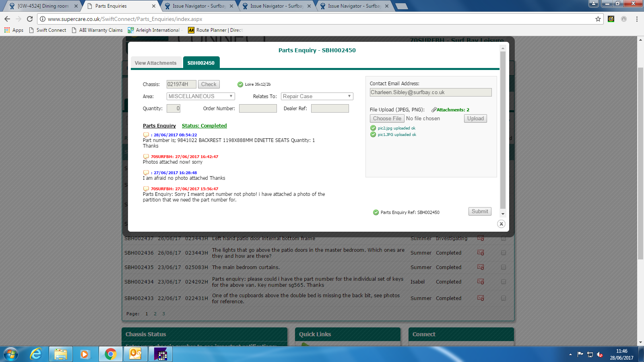Click the paperclip Attachments icon
The width and height of the screenshot is (644, 362).
pos(434,110)
